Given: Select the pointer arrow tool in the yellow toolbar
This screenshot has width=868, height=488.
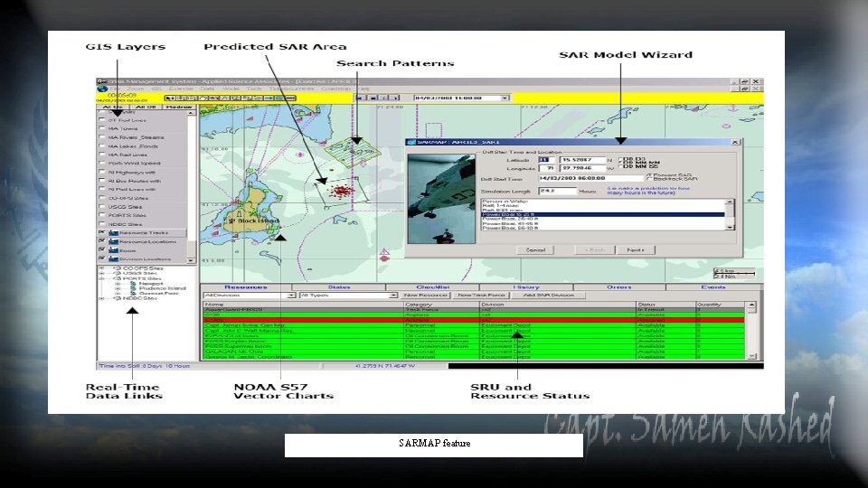Looking at the screenshot, I should coord(170,98).
